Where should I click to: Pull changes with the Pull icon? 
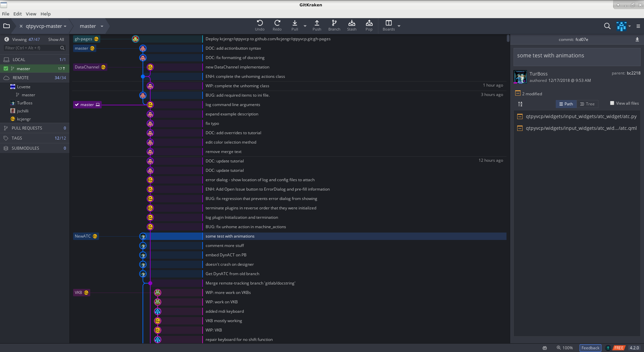click(x=294, y=26)
